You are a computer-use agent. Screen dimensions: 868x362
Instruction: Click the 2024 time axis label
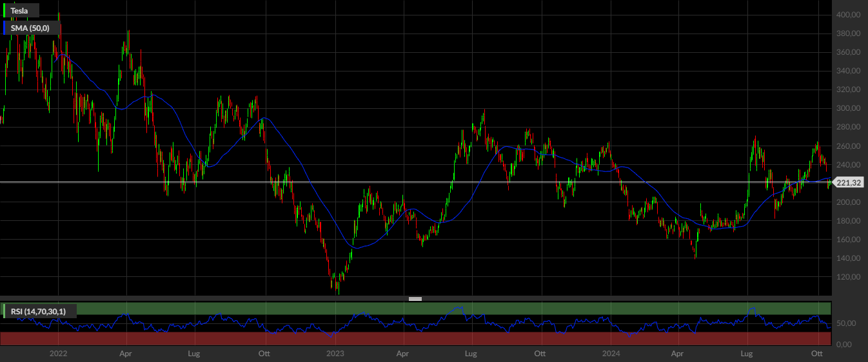(611, 354)
